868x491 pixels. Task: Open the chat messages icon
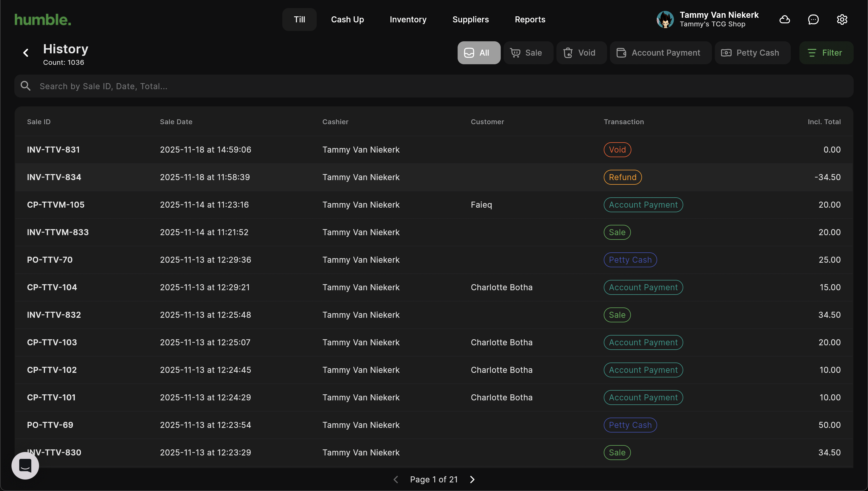(x=813, y=20)
